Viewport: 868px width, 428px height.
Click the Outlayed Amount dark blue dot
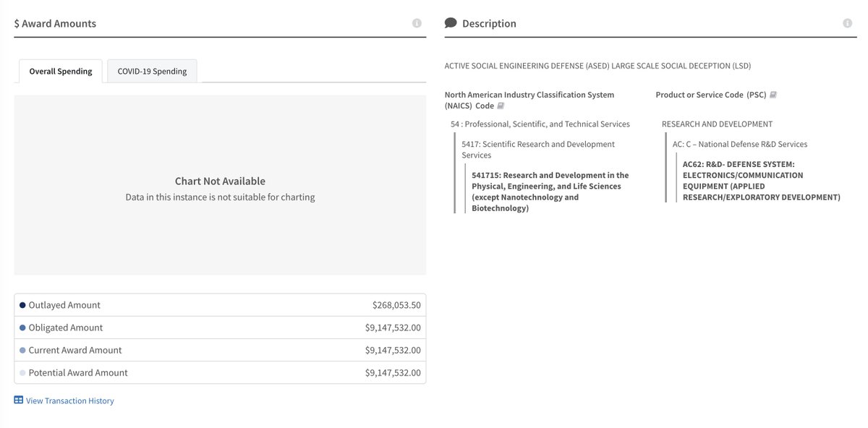tap(22, 305)
